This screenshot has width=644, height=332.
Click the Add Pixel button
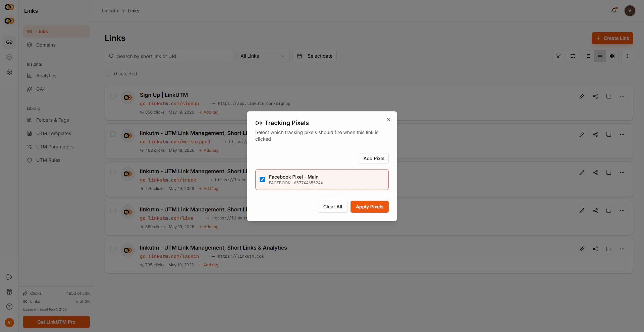click(x=374, y=158)
